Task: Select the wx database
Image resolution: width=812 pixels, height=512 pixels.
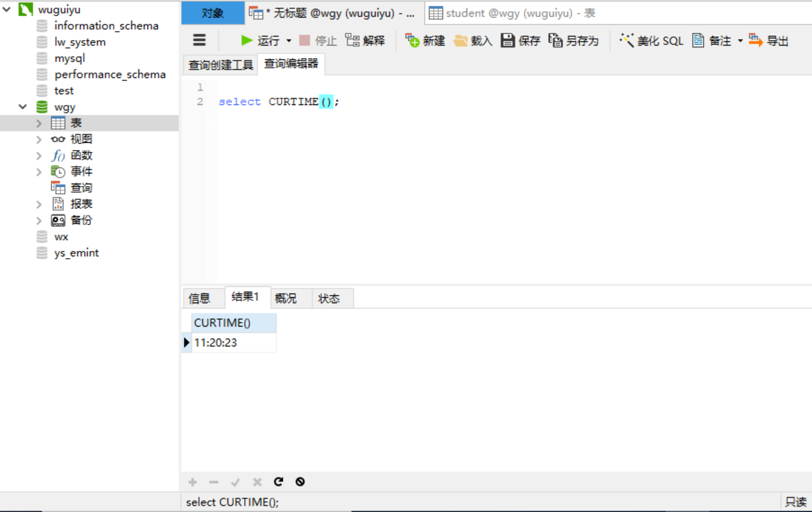Action: tap(61, 236)
